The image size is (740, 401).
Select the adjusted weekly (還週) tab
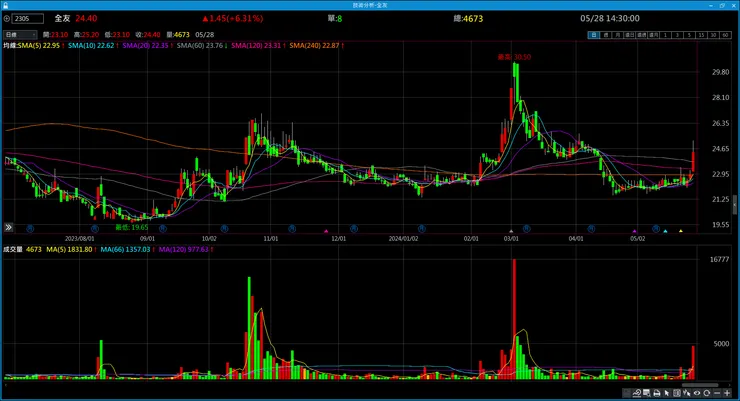[x=641, y=35]
